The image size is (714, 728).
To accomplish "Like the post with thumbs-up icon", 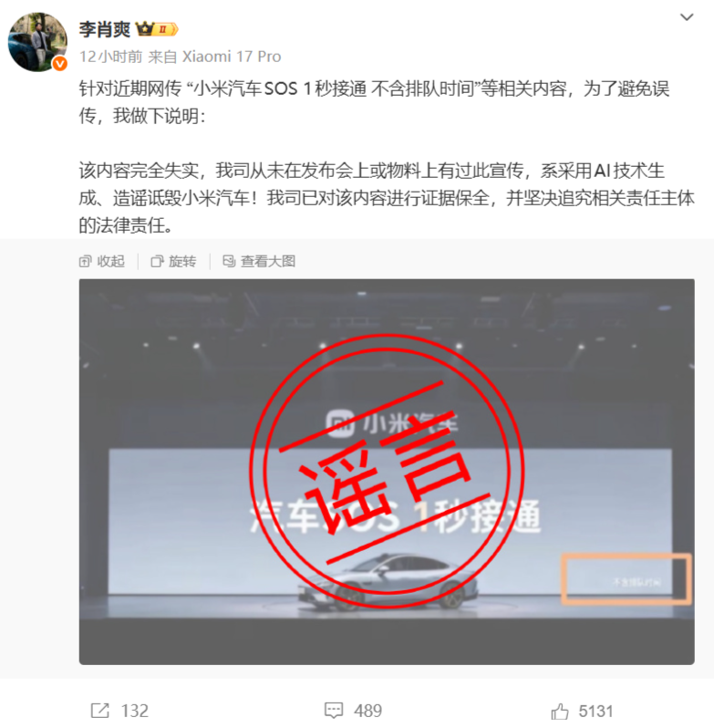I will [x=560, y=711].
